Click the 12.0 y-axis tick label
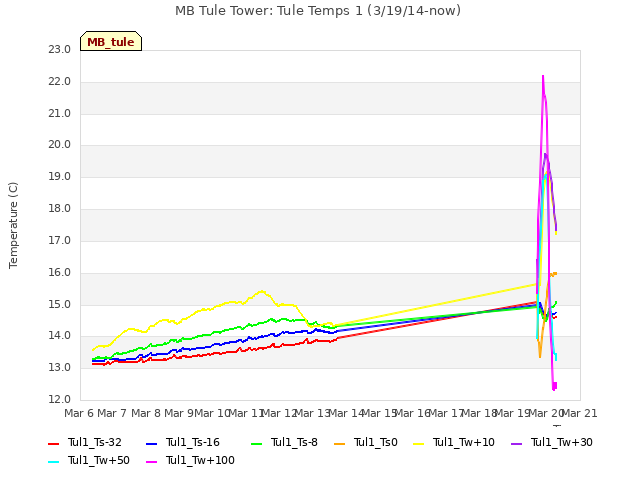Viewport: 640px width, 480px height. click(60, 399)
